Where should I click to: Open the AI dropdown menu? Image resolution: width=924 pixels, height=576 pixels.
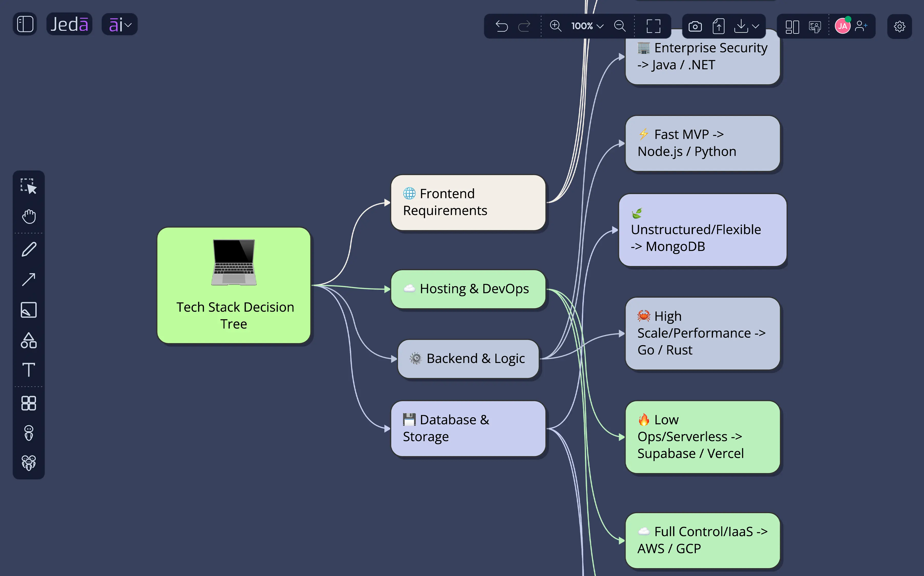(120, 25)
